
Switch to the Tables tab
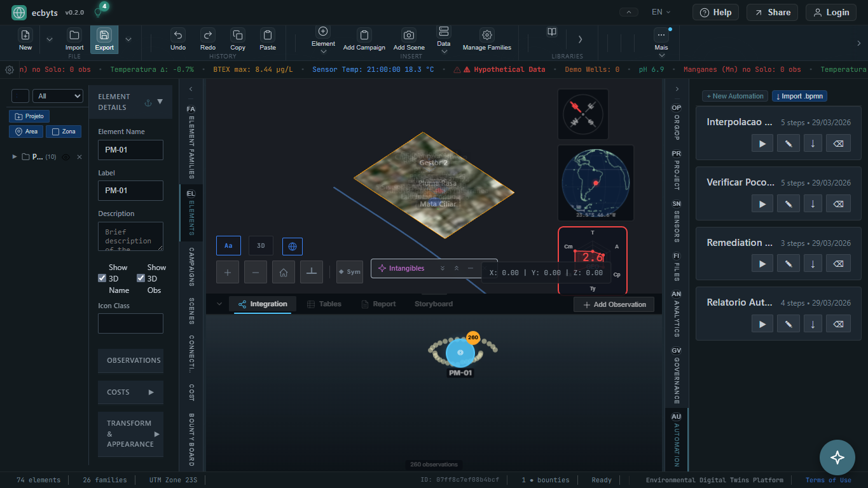pos(324,304)
